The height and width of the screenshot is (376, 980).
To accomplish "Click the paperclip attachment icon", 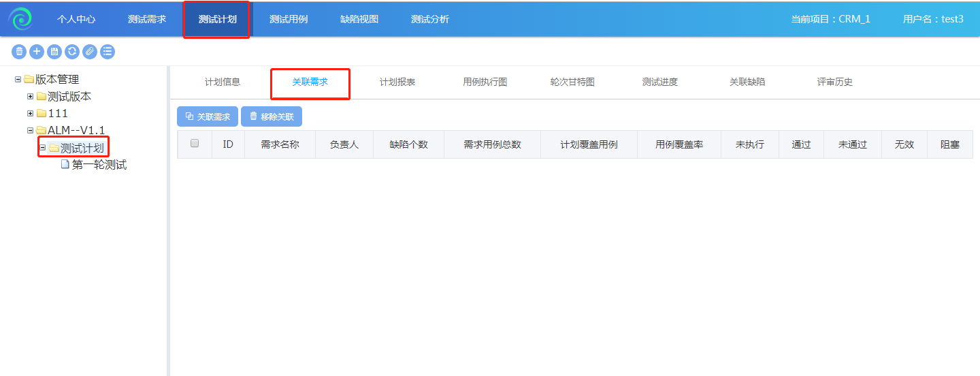I will point(90,51).
